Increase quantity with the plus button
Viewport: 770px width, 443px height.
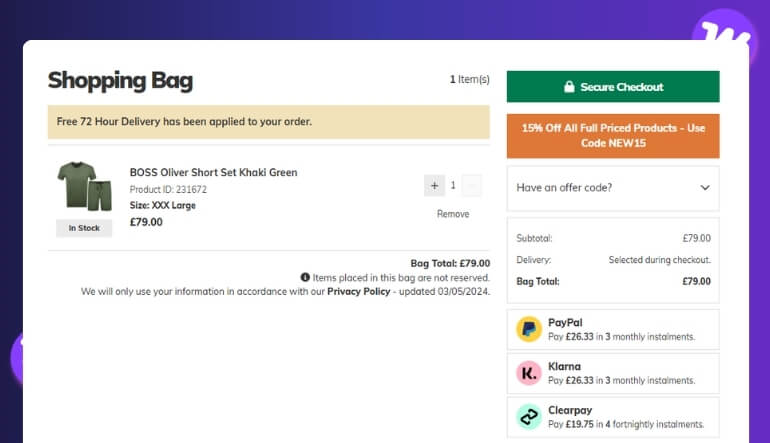click(x=434, y=185)
